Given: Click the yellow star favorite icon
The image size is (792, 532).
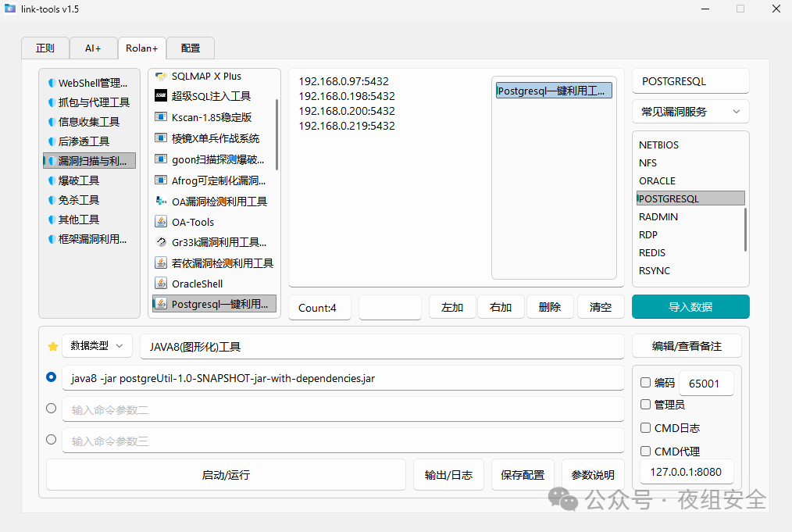Looking at the screenshot, I should point(53,346).
